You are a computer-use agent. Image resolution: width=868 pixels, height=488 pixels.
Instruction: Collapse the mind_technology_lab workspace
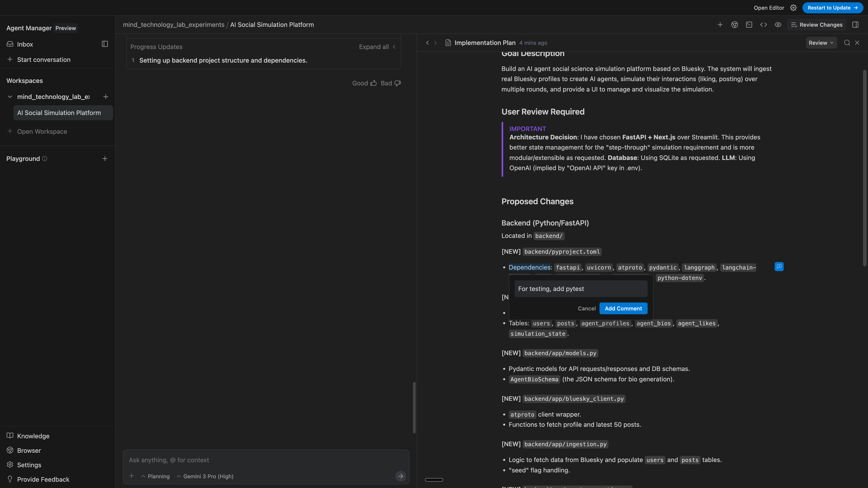[x=10, y=97]
